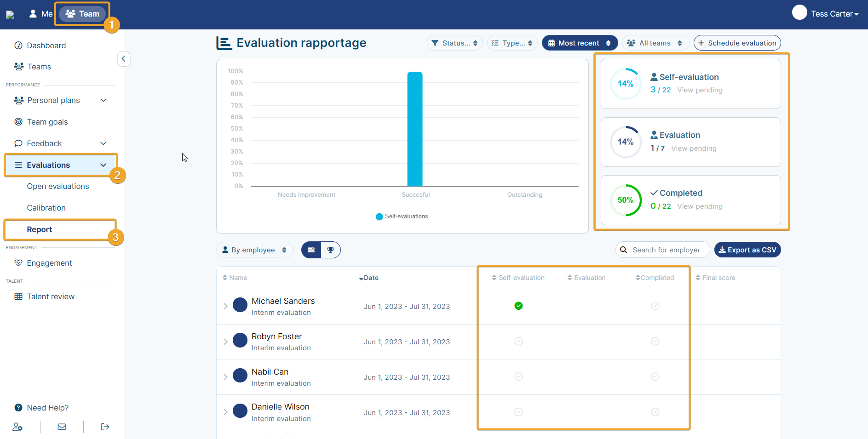Viewport: 868px width, 439px height.
Task: Click View pending for Self-evaluation
Action: click(x=700, y=90)
